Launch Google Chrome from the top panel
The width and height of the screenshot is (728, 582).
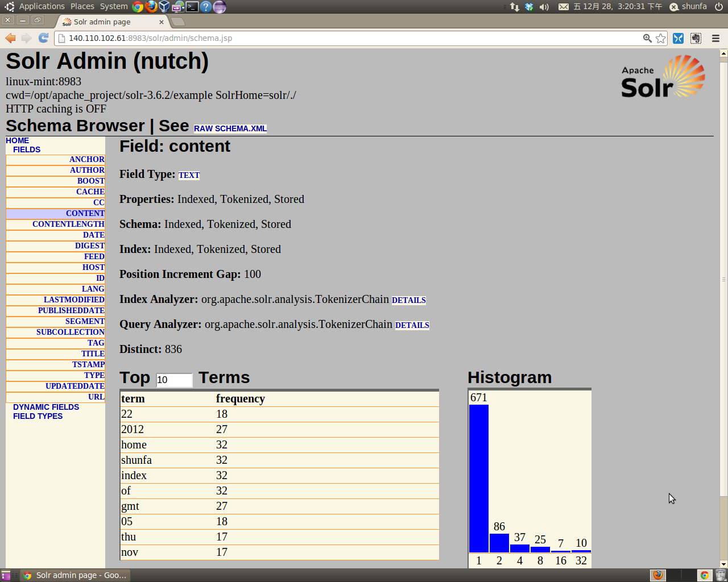(138, 7)
